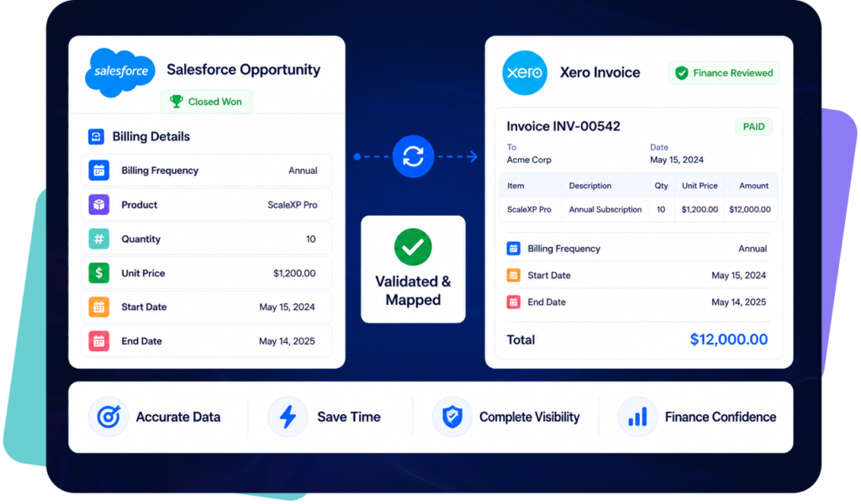Viewport: 861px width, 504px height.
Task: Click the PAID status badge
Action: [753, 127]
